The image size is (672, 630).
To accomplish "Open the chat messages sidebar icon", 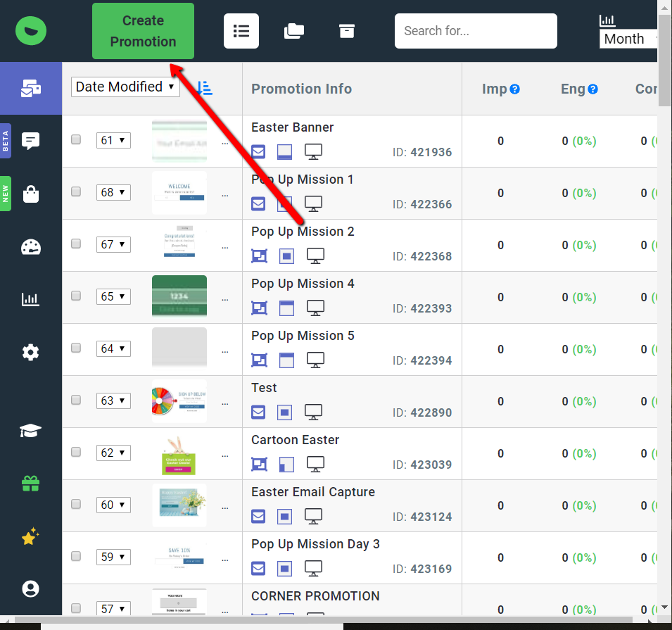I will pyautogui.click(x=31, y=141).
